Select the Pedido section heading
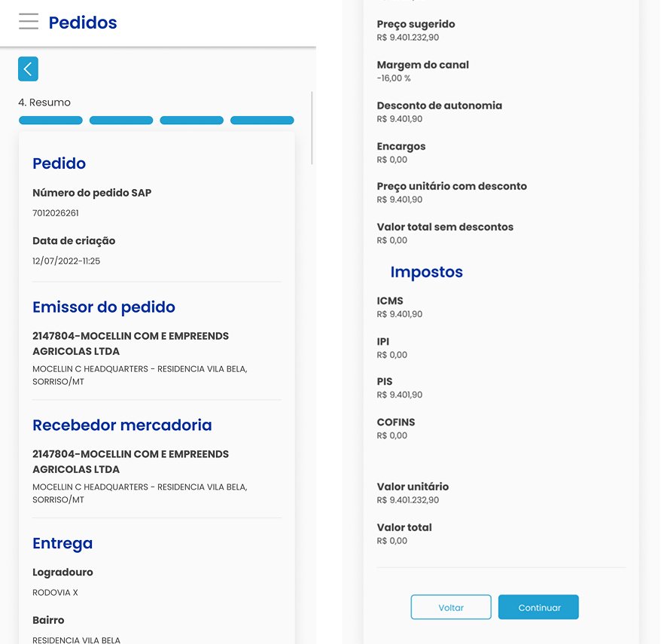 (x=59, y=163)
